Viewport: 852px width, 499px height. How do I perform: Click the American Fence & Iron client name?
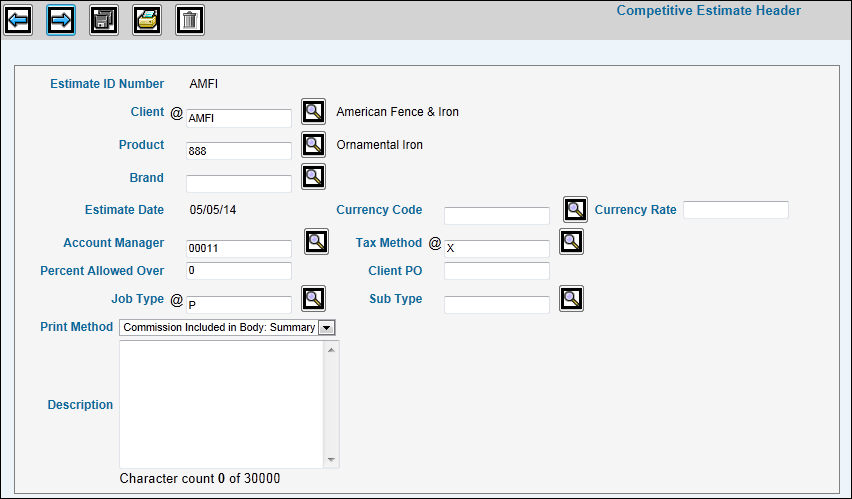click(x=397, y=112)
